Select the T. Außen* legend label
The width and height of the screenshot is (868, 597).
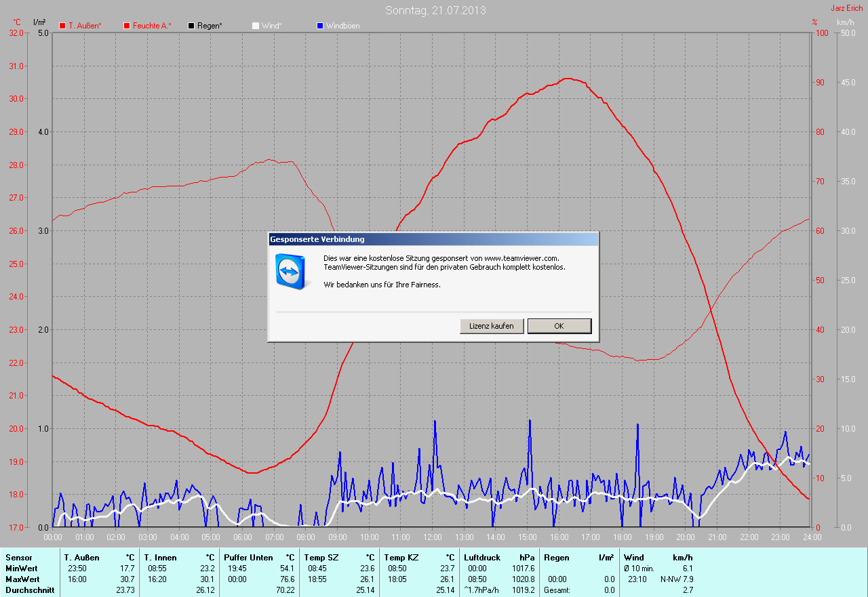point(85,26)
